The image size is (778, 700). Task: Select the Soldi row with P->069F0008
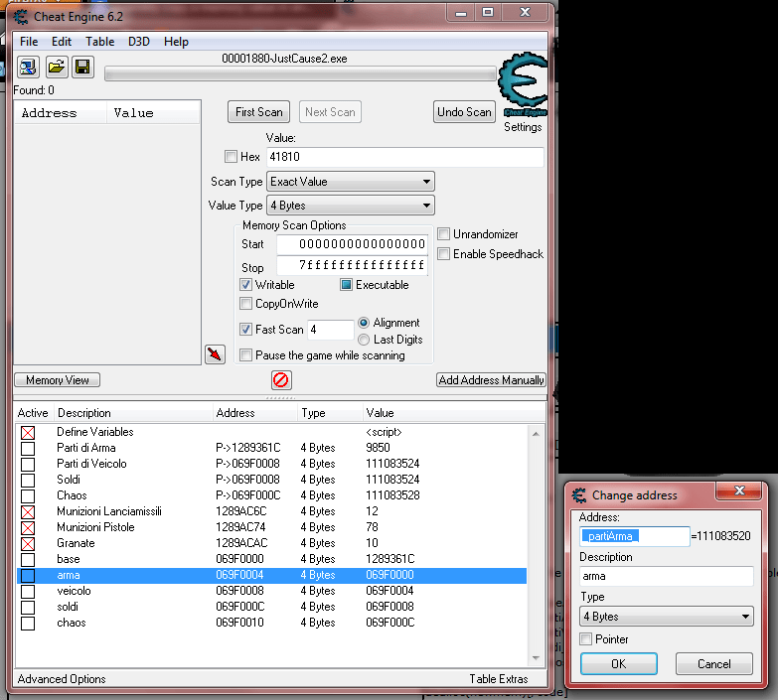click(x=271, y=480)
